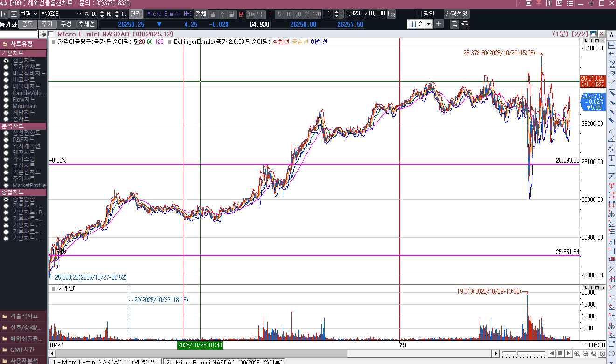Viewport: 616px width, 364px height.
Task: Click the symbol search magnifier icon
Action: click(x=87, y=14)
